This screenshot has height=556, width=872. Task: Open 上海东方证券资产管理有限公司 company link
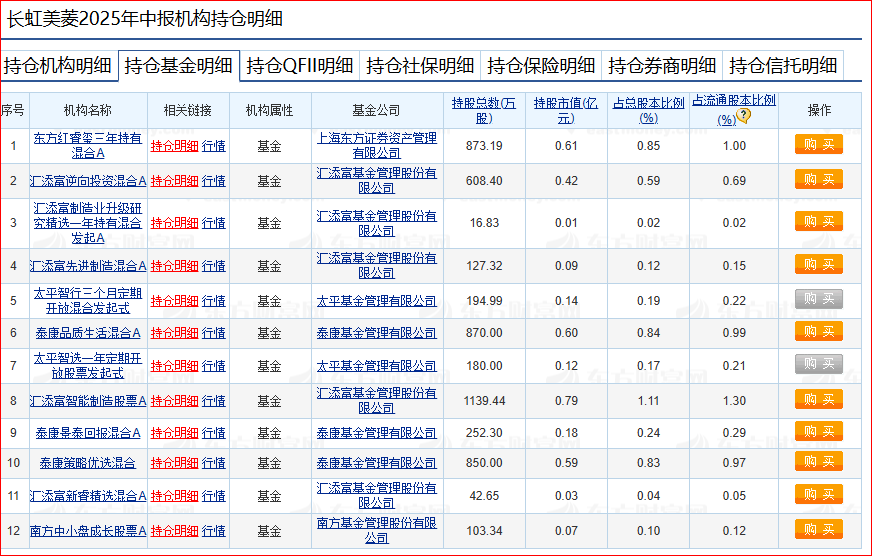[x=376, y=145]
